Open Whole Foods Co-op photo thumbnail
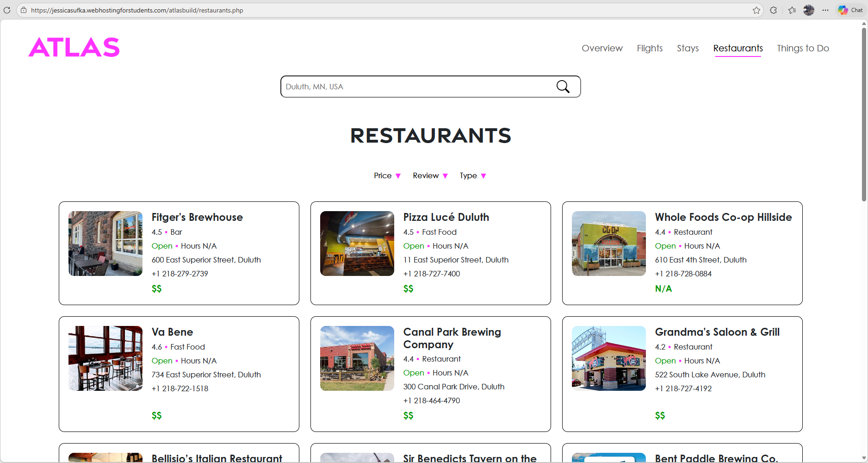868x463 pixels. click(609, 244)
